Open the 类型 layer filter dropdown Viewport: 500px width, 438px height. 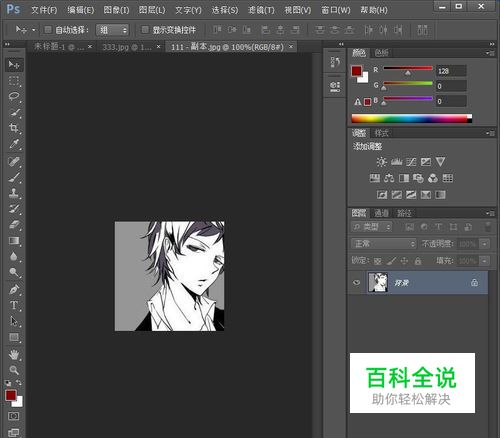(x=371, y=227)
